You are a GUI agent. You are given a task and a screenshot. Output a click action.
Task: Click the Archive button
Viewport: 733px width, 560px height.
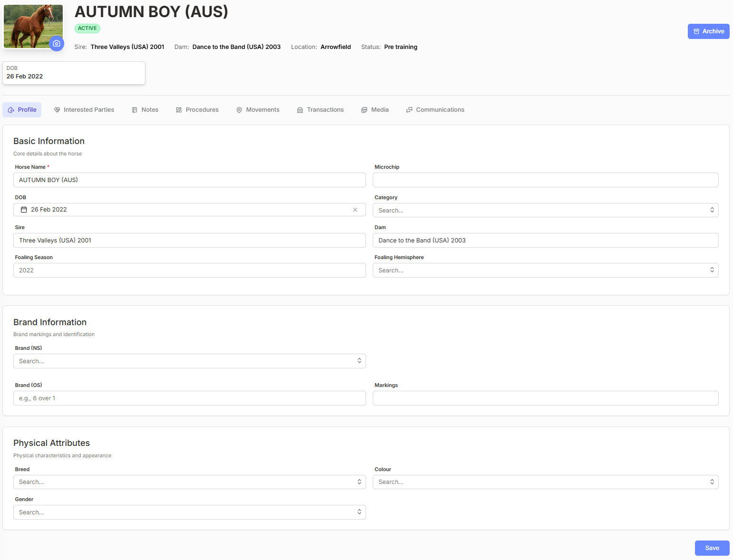click(x=708, y=31)
